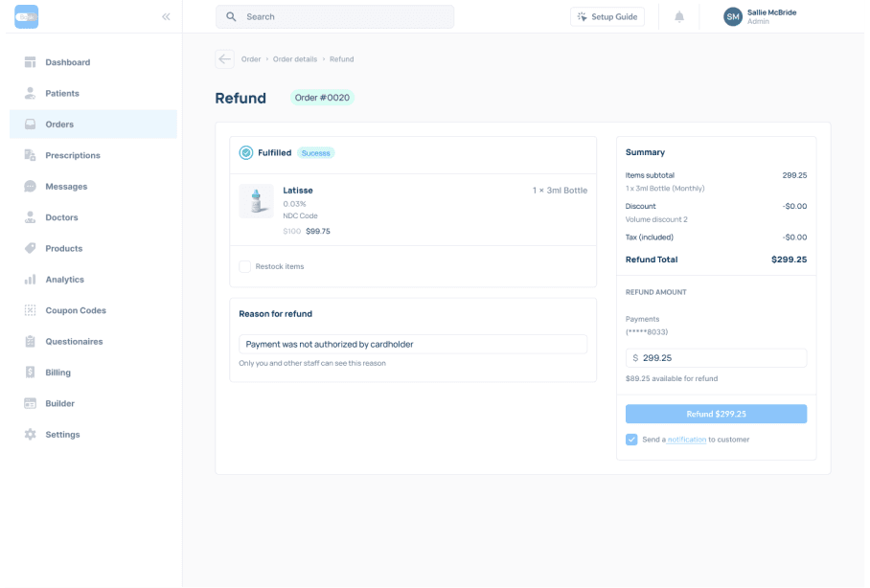Click the notification hyperlink

tap(686, 440)
